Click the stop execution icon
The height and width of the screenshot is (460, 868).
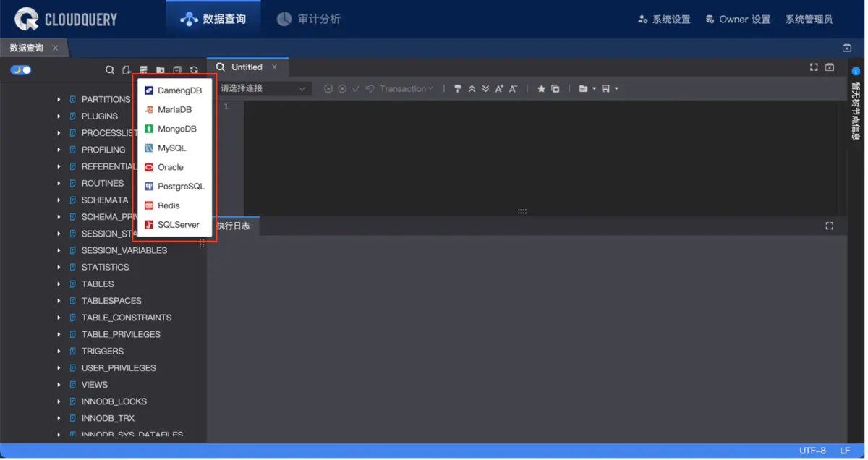click(342, 89)
